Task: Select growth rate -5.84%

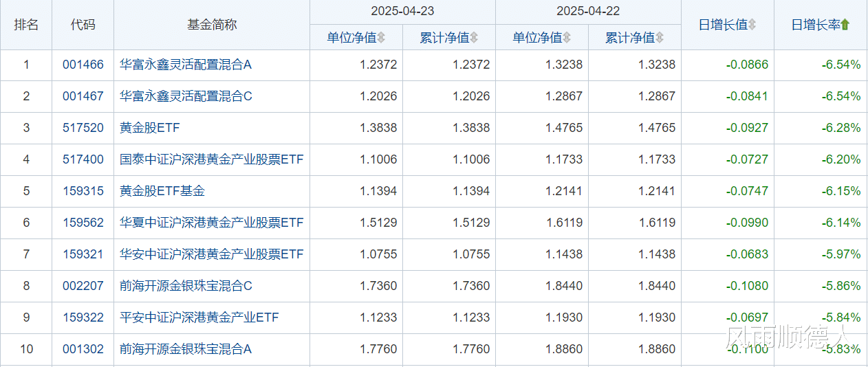Action: pos(841,318)
